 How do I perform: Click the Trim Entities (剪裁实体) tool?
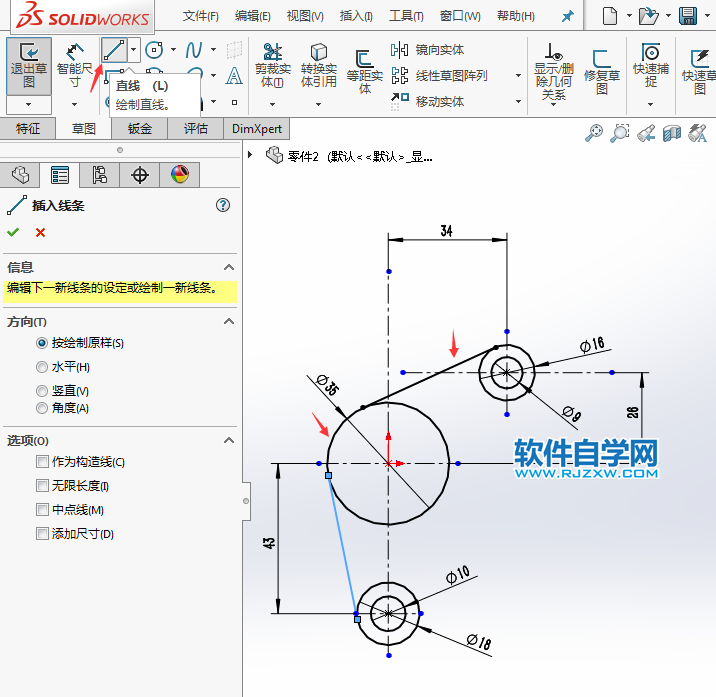[273, 66]
